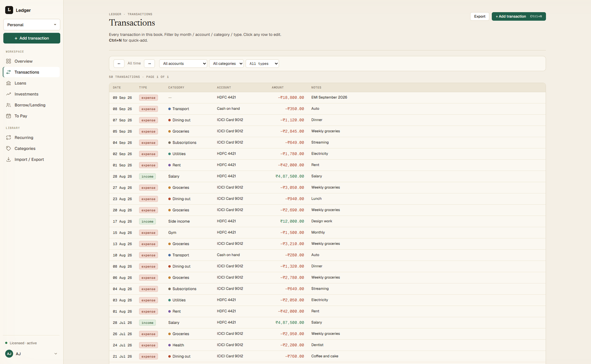Open the Import / Export page
The height and width of the screenshot is (364, 591).
[32, 160]
